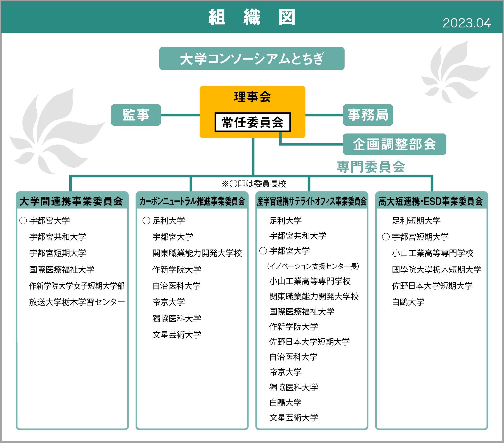
Task: Select the 理事会 heading
Action: (x=252, y=97)
